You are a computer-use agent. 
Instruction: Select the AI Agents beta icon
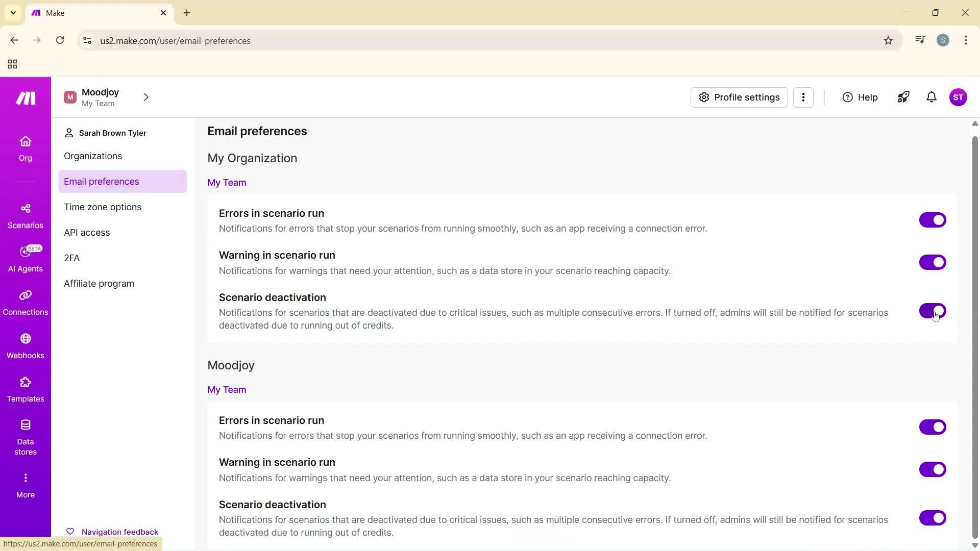click(x=25, y=258)
